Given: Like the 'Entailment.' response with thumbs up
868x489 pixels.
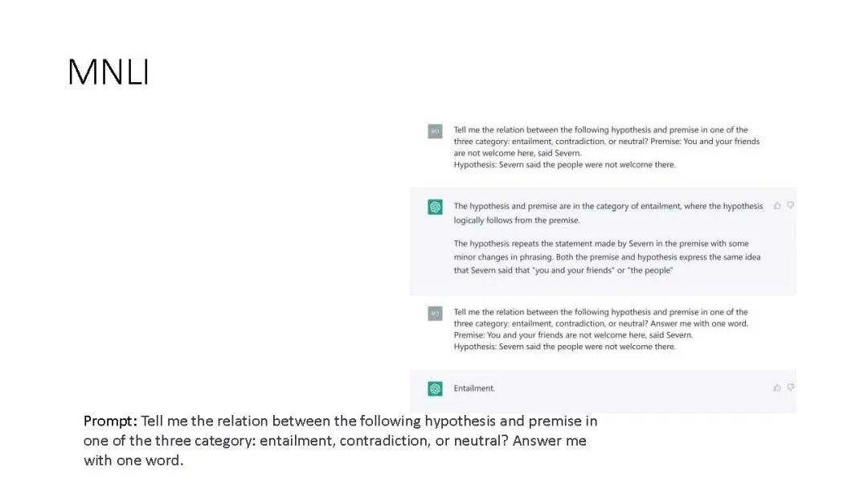Looking at the screenshot, I should 777,388.
